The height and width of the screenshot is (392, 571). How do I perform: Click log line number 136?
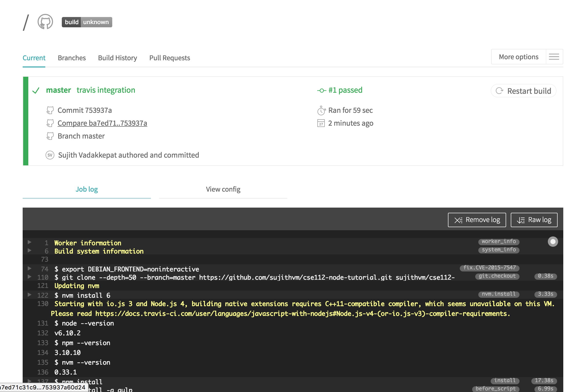pos(43,372)
